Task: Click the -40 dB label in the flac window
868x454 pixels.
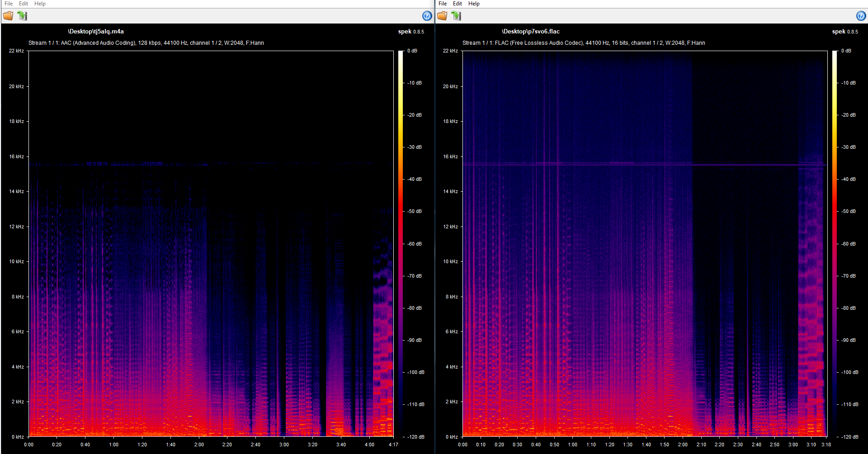Action: (849, 179)
